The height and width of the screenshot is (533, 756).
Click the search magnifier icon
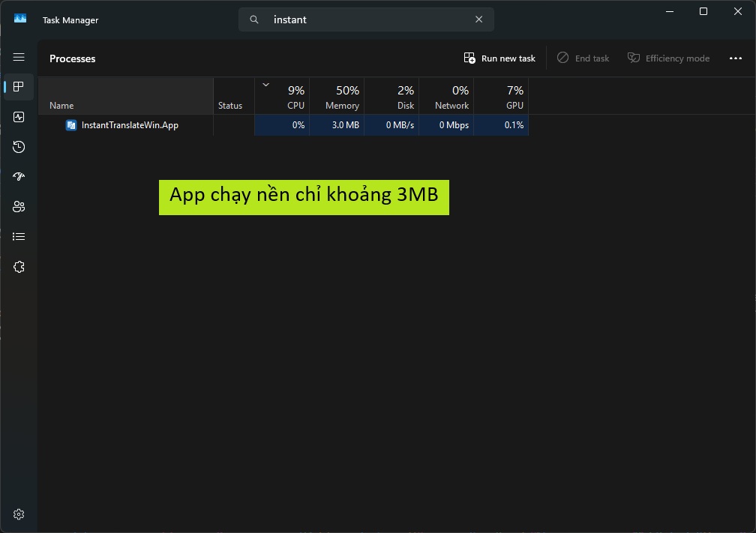tap(254, 19)
